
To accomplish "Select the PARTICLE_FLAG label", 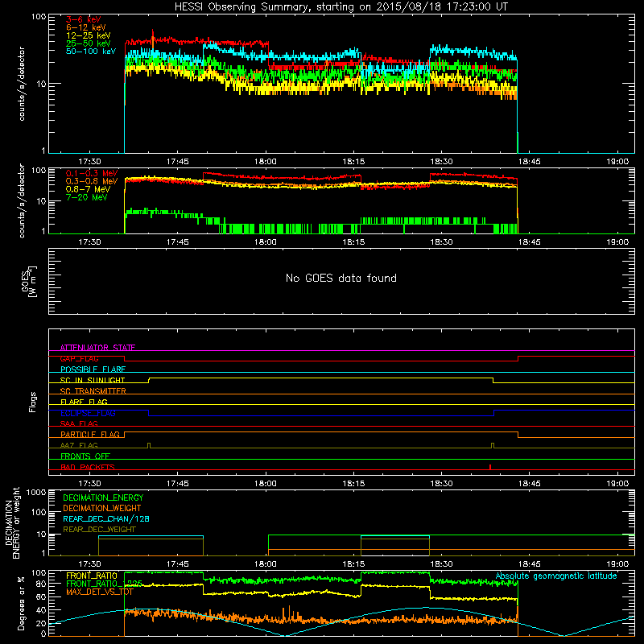I will [x=90, y=435].
